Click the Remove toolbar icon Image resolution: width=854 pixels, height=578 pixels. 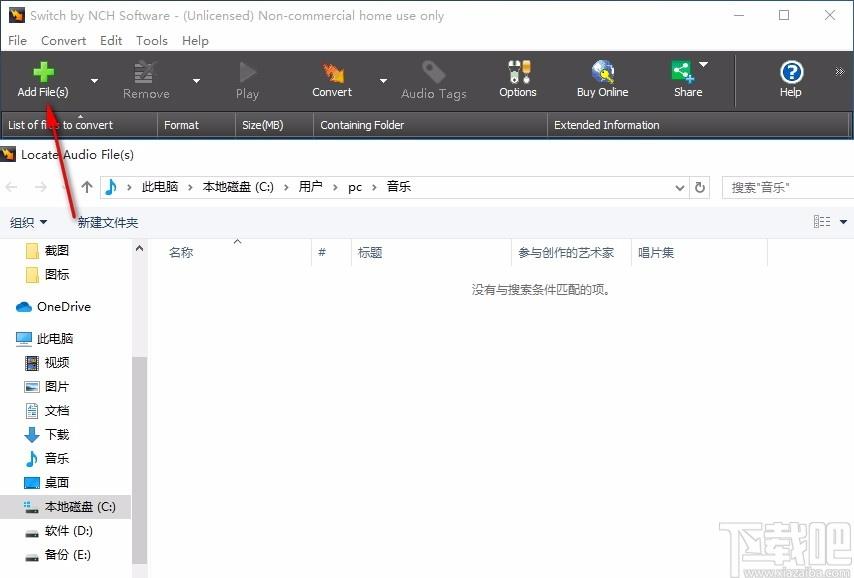coord(145,72)
